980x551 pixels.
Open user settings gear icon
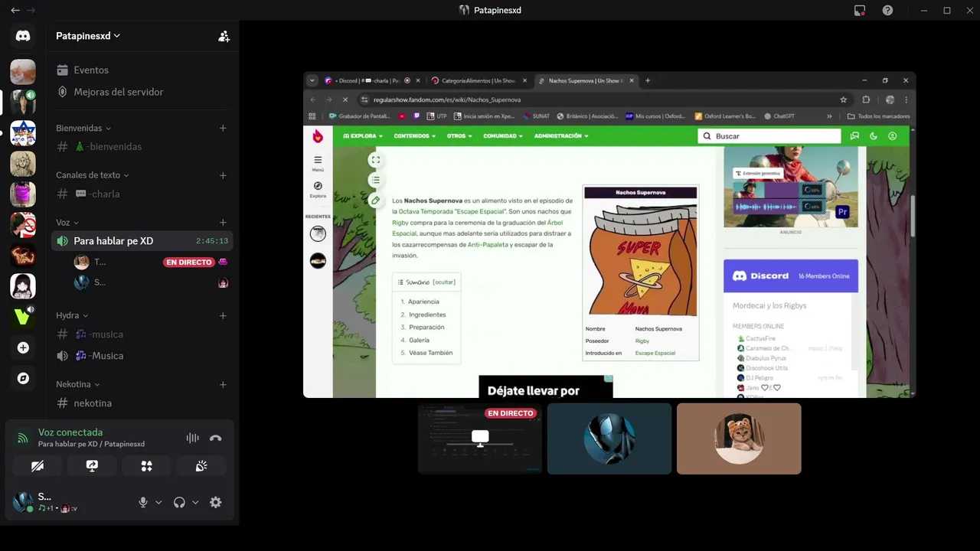(216, 502)
